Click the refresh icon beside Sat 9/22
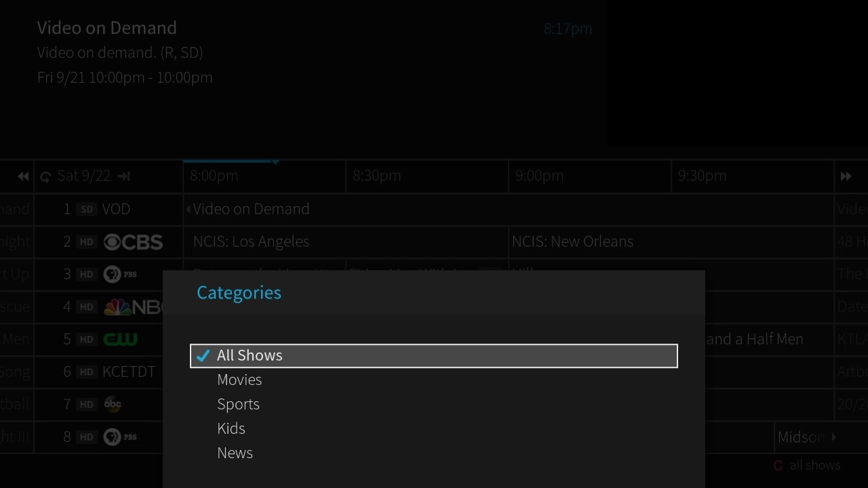The width and height of the screenshot is (868, 488). coord(45,177)
